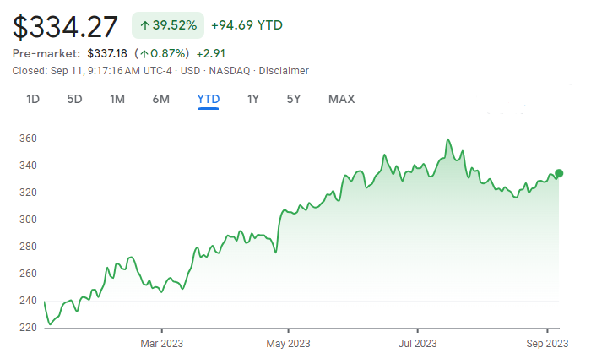Click the up arrow in the 39.52% badge
Screen dimensions: 591x364
pos(145,26)
